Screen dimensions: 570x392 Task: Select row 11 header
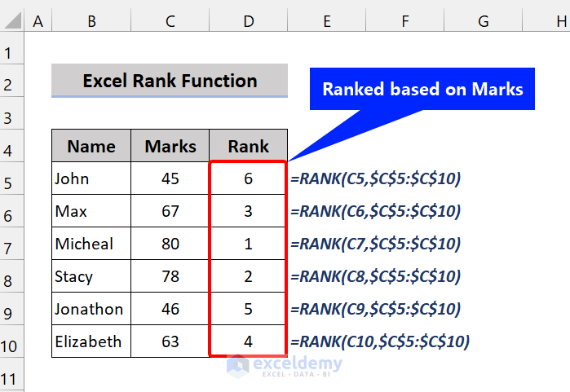coord(11,375)
